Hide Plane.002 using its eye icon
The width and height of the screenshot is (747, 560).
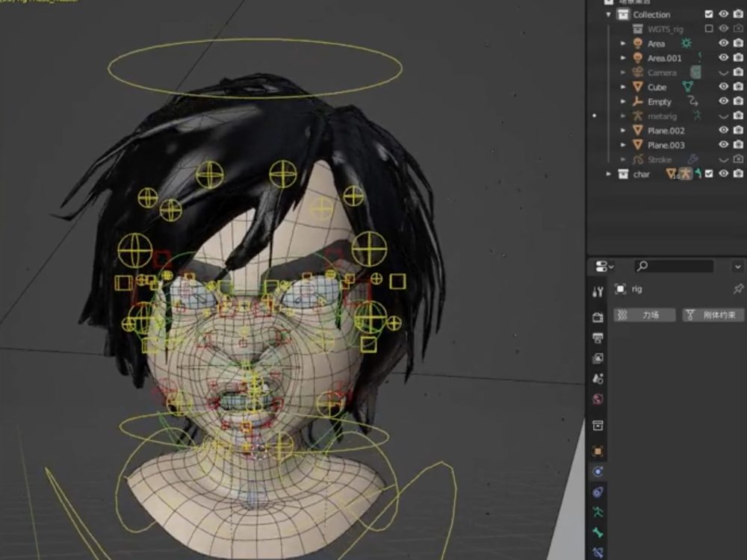[724, 130]
